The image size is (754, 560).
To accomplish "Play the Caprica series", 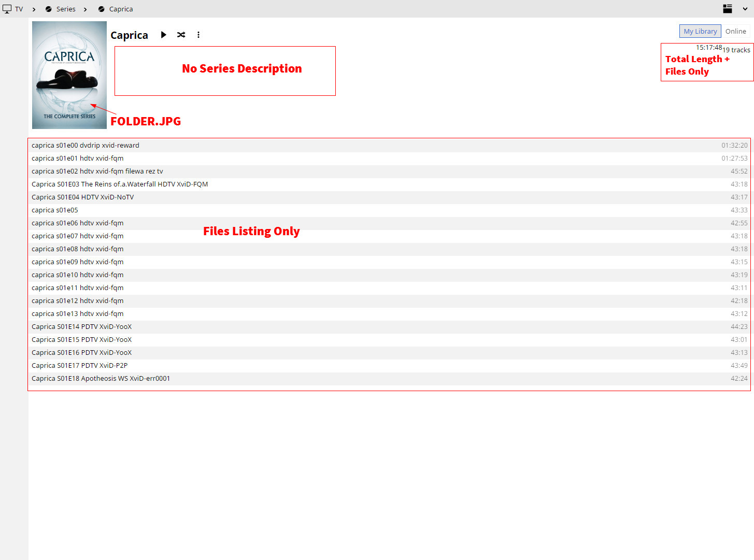I will [163, 35].
